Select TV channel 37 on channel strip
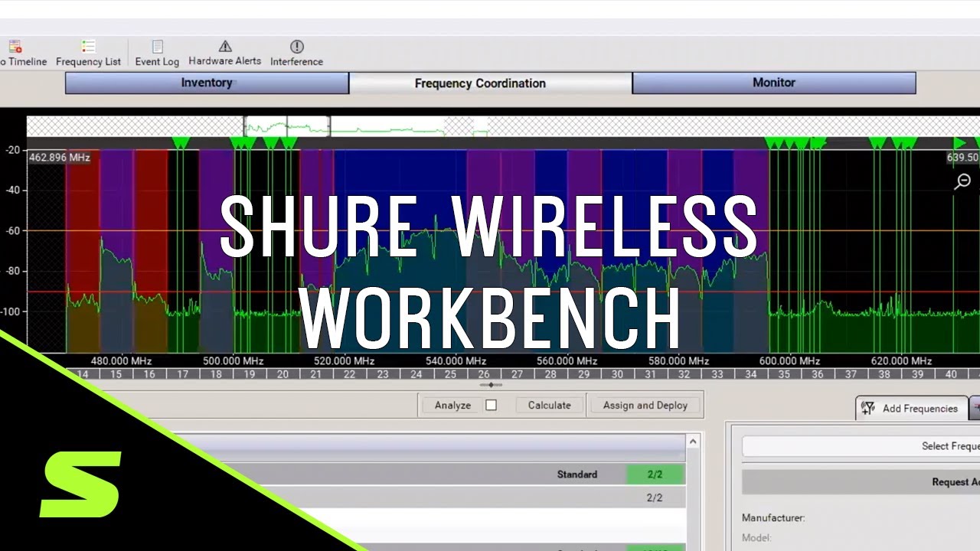The height and width of the screenshot is (551, 980). click(851, 374)
